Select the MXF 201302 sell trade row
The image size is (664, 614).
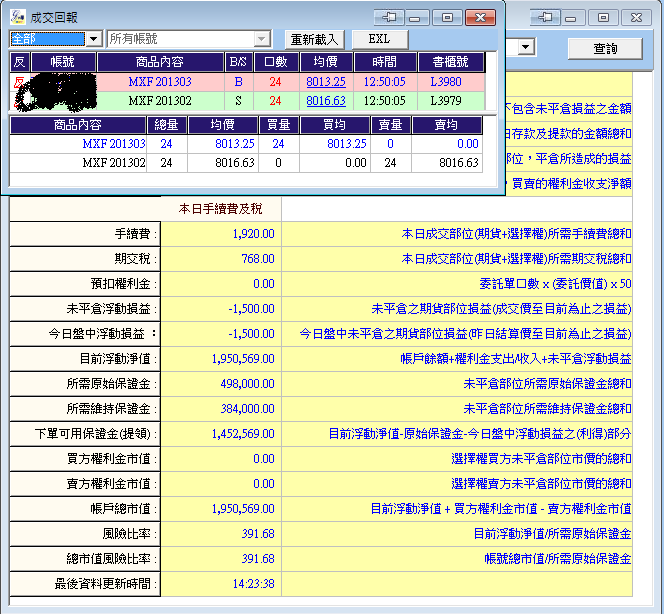coord(247,101)
